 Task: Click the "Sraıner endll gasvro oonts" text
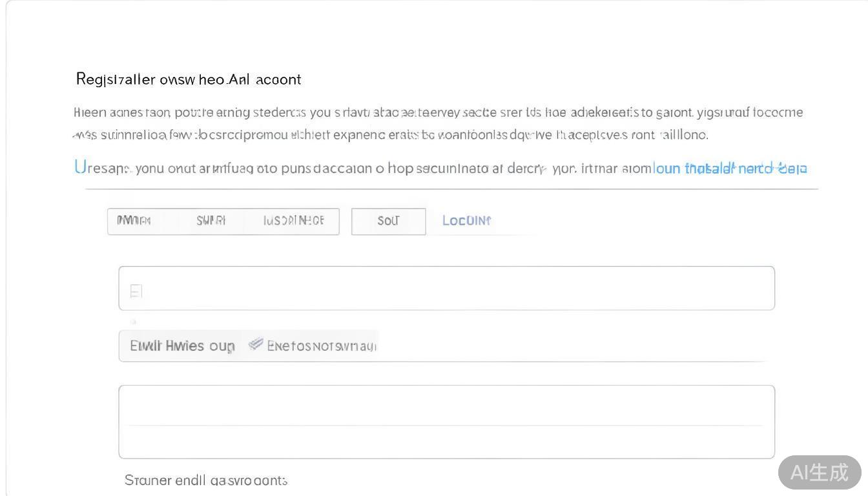tap(205, 480)
